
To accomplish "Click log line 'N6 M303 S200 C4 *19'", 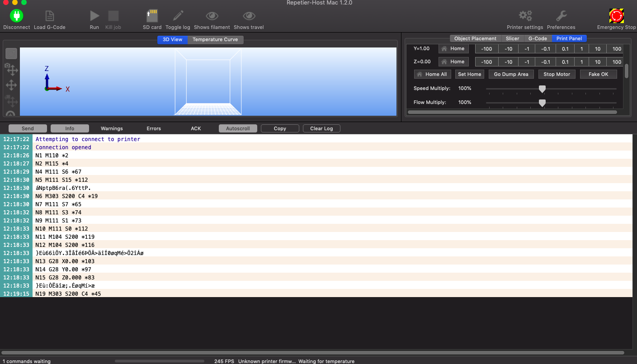I will click(x=66, y=196).
